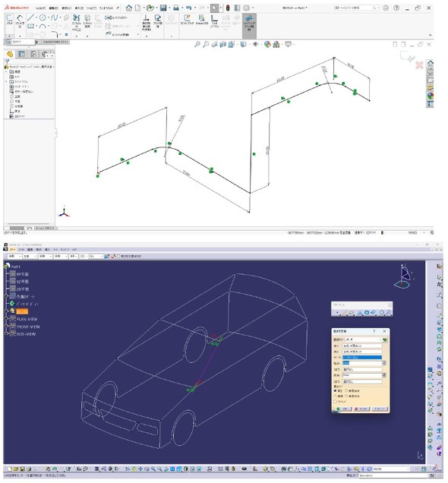Select PLAN-VIEW in the CATIA tree

27,319
